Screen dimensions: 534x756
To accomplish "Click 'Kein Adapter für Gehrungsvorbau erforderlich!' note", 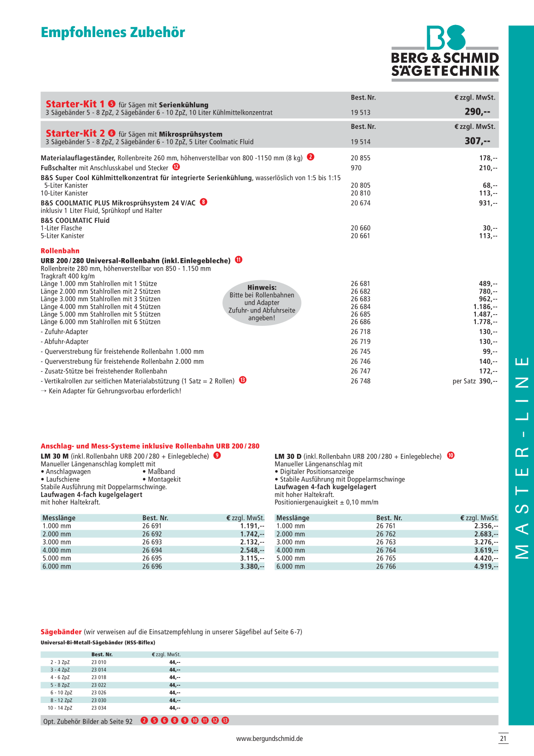I will click(111, 391).
